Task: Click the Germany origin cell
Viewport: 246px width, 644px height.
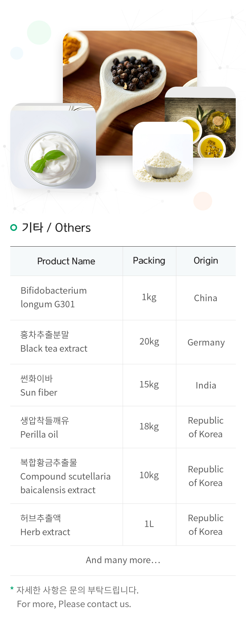Action: (206, 342)
